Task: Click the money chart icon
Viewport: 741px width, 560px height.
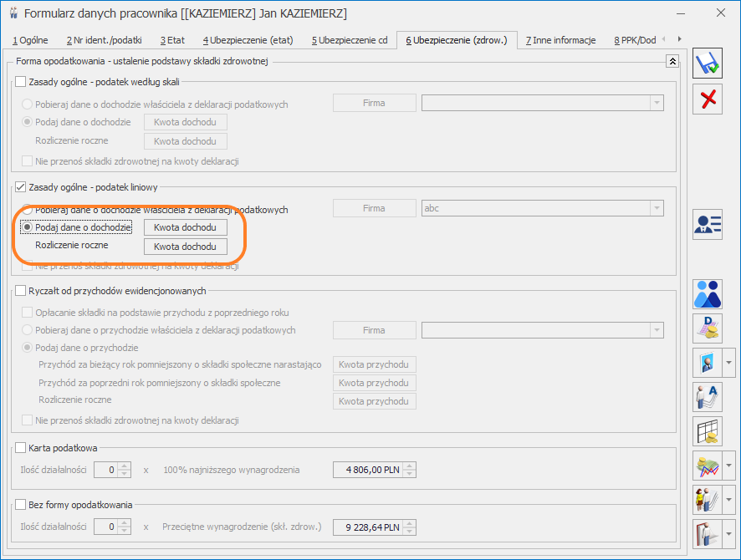Action: 708,466
